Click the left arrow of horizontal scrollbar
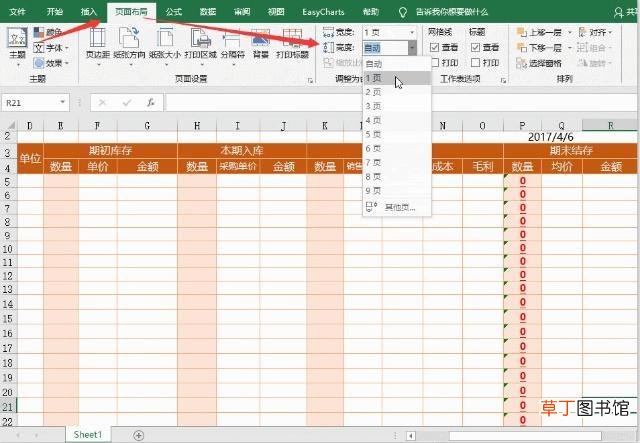Viewport: 640px width, 443px height. [x=411, y=436]
